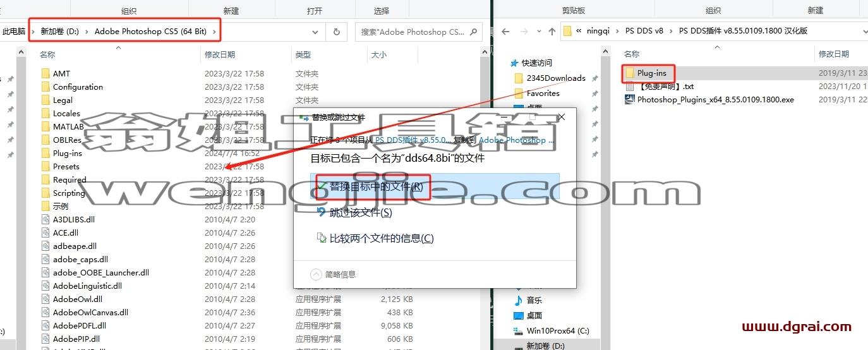Select adobe_OOBE_Launcher.dll file name
Viewport: 868px width, 350px height.
click(x=101, y=272)
